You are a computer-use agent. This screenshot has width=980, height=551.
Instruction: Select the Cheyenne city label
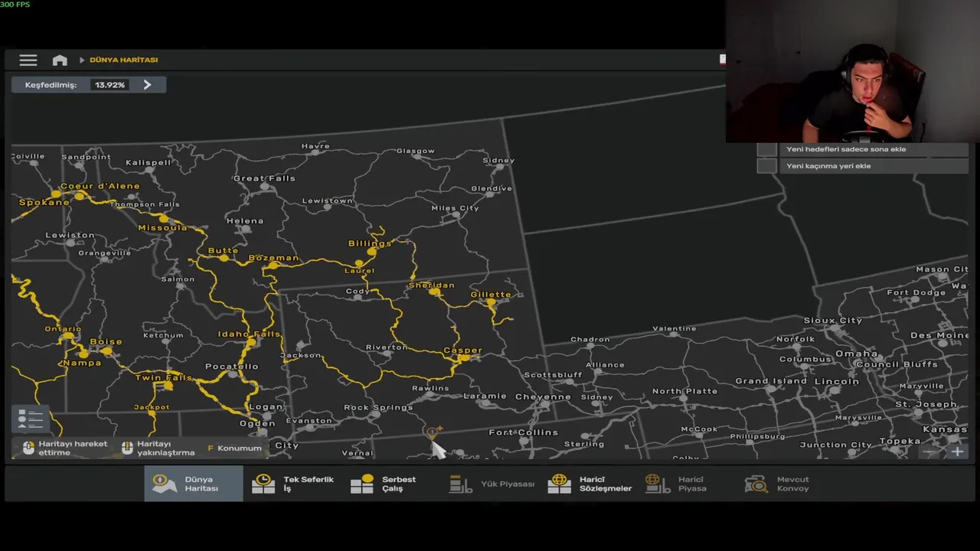click(543, 397)
